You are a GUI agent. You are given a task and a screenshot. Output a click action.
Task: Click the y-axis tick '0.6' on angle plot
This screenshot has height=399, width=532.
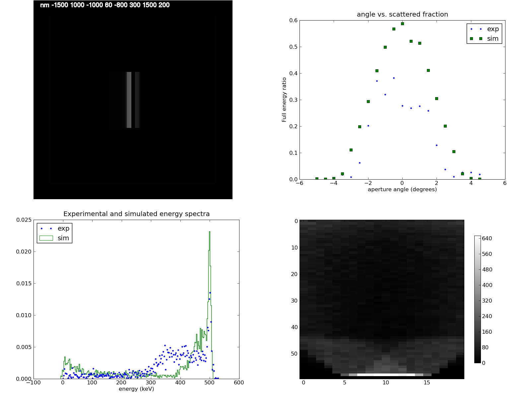pos(294,20)
